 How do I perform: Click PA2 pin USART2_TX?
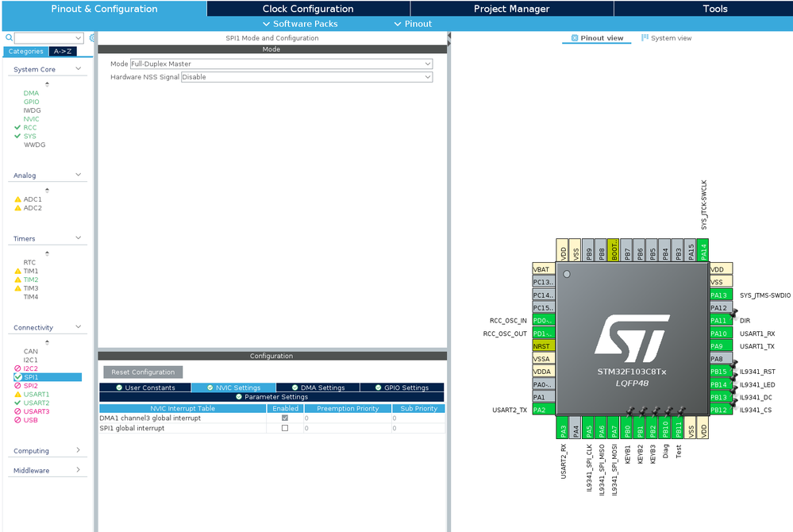pos(544,411)
